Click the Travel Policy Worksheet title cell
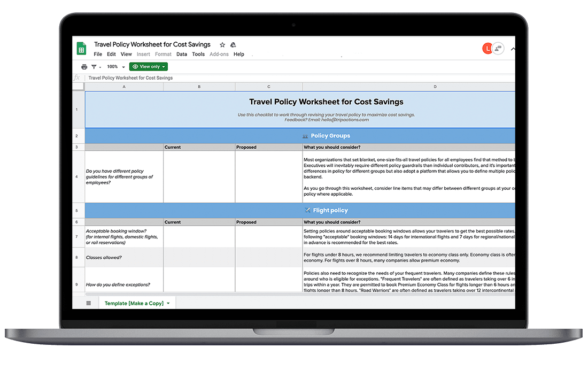Screen dimensions: 588x386 (300, 110)
